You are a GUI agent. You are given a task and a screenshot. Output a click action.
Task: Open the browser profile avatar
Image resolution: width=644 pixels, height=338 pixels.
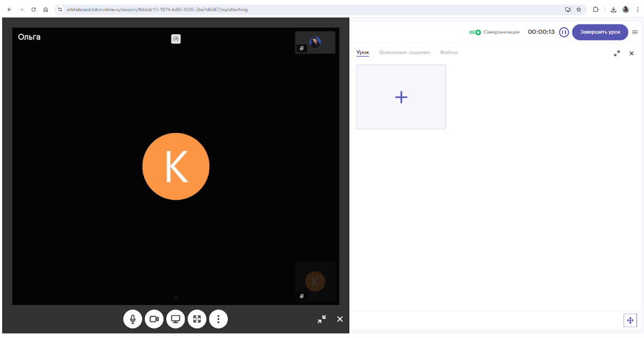(x=625, y=9)
